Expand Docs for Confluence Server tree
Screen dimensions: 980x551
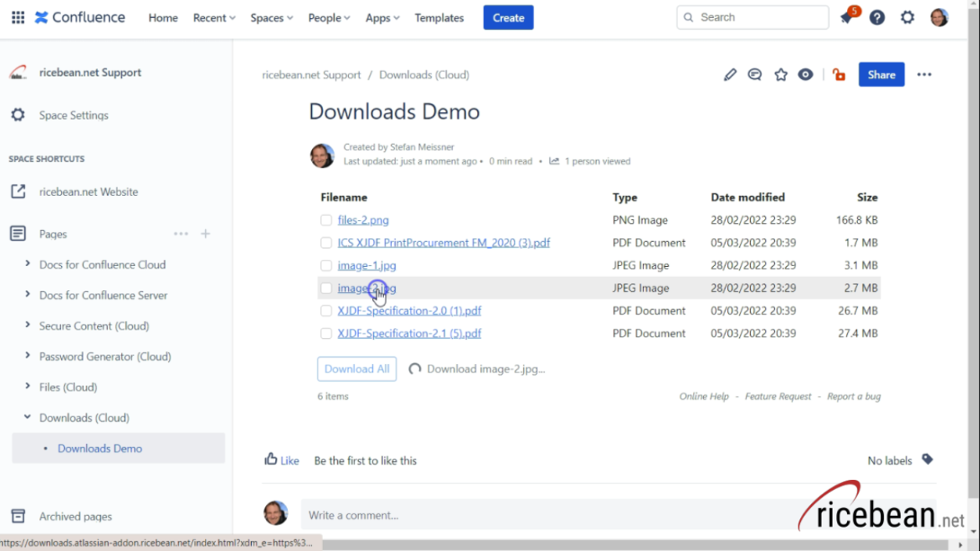pos(28,294)
